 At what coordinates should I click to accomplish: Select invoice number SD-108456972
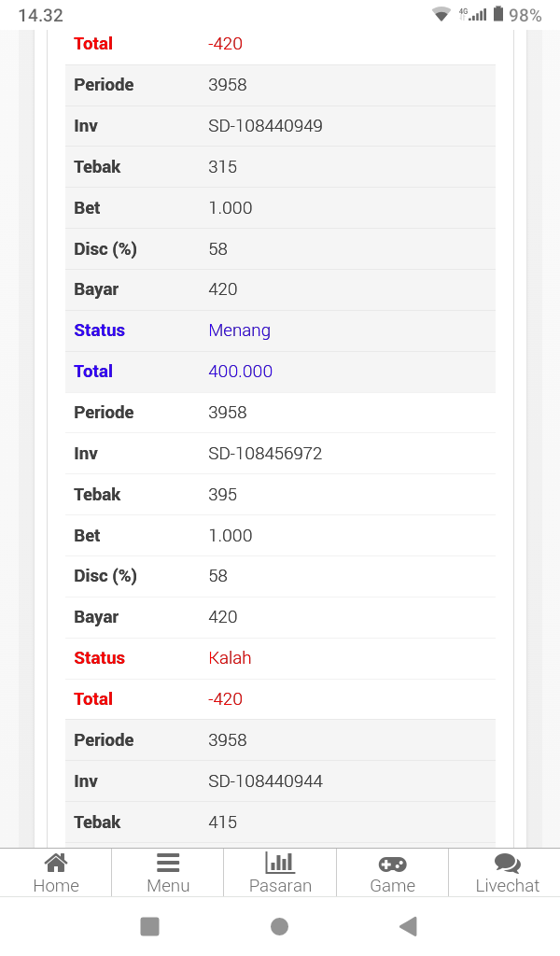tap(265, 454)
